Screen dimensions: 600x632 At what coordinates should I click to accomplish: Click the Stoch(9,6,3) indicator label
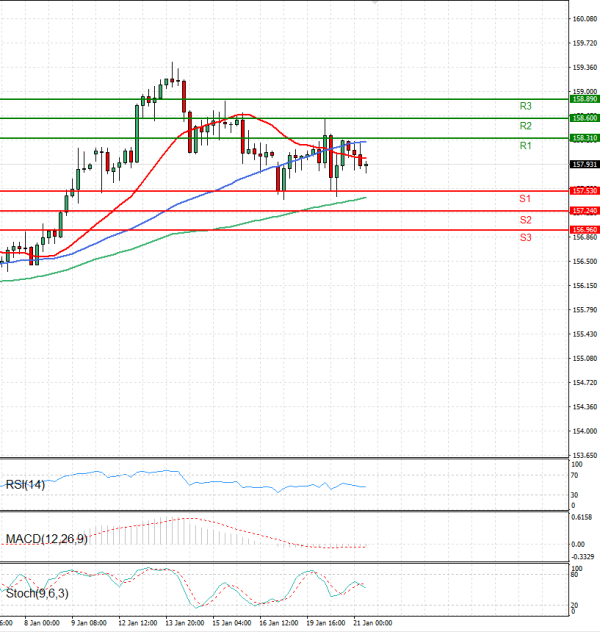pos(36,593)
